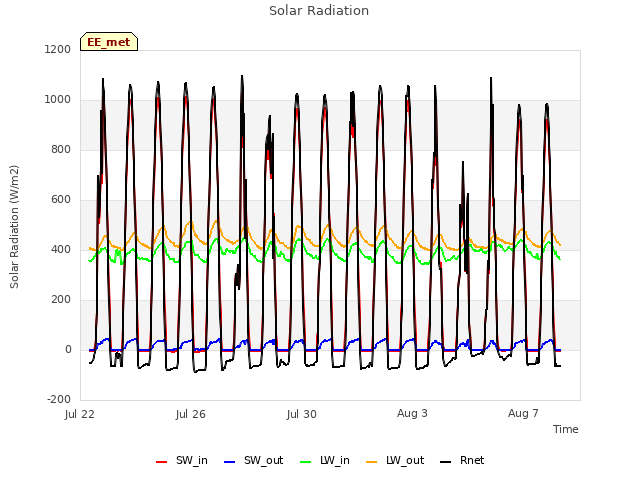640x480 pixels.
Task: Select the SW_in legend label
Action: click(x=191, y=460)
